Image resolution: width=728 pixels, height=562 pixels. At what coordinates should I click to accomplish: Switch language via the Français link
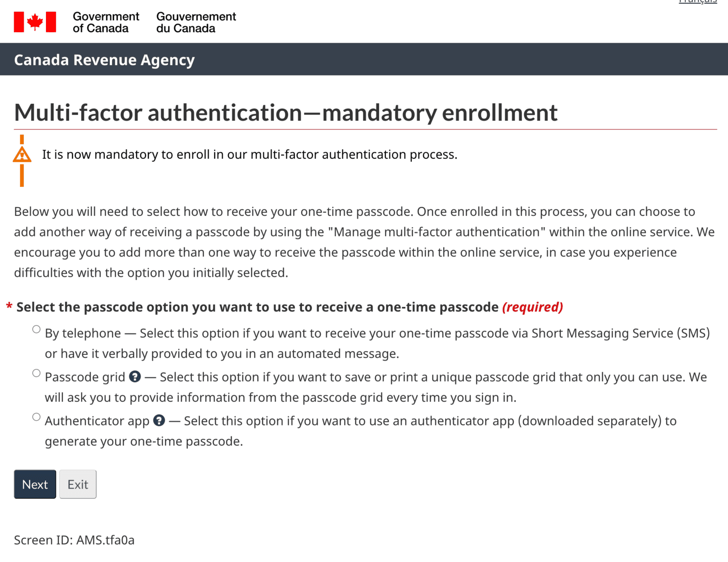pyautogui.click(x=698, y=2)
